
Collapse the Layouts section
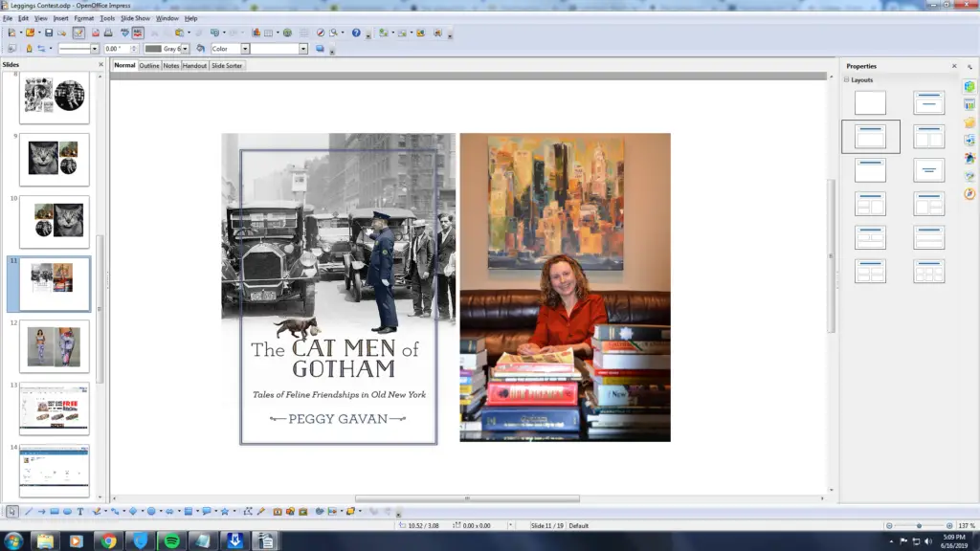pyautogui.click(x=847, y=80)
